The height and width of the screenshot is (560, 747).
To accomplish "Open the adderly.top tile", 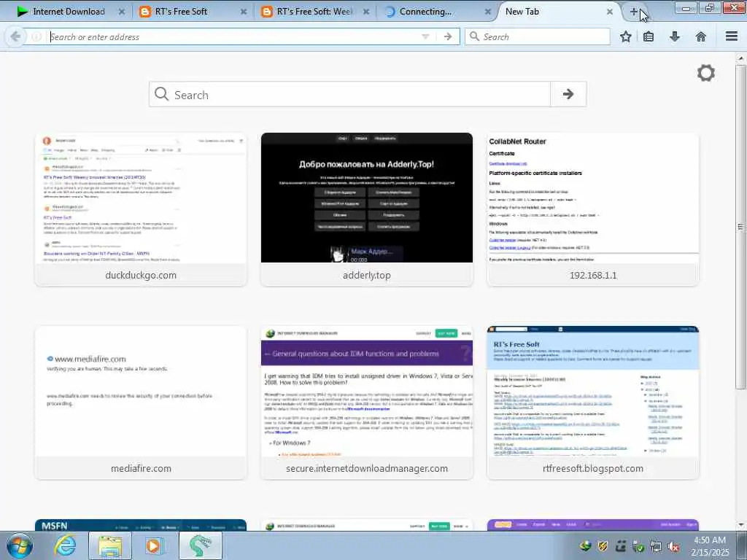I will pyautogui.click(x=367, y=209).
